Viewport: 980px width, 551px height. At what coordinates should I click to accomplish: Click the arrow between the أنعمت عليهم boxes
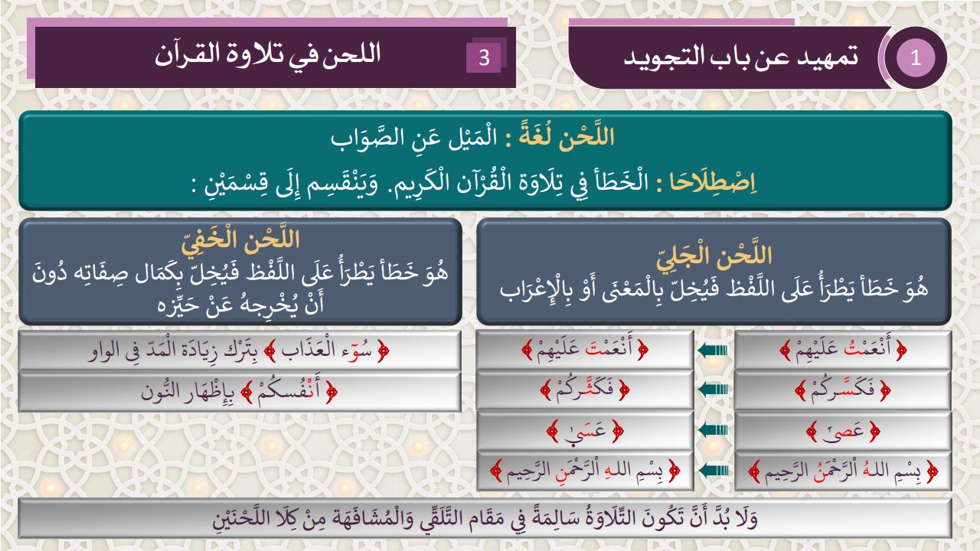pos(714,350)
